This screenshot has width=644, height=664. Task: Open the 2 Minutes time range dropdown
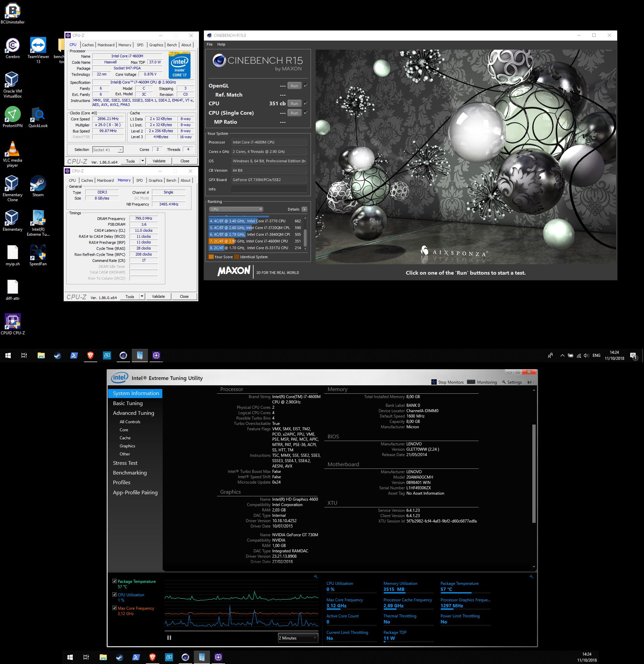tap(298, 638)
